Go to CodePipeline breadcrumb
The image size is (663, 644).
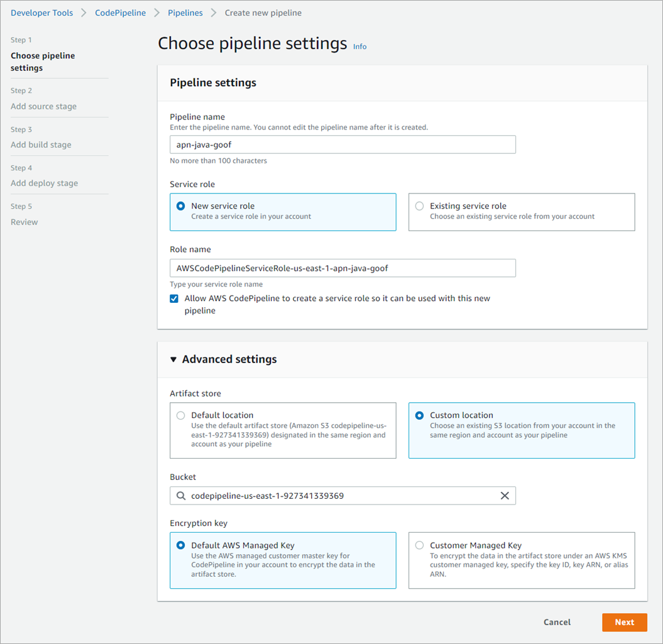pos(120,13)
